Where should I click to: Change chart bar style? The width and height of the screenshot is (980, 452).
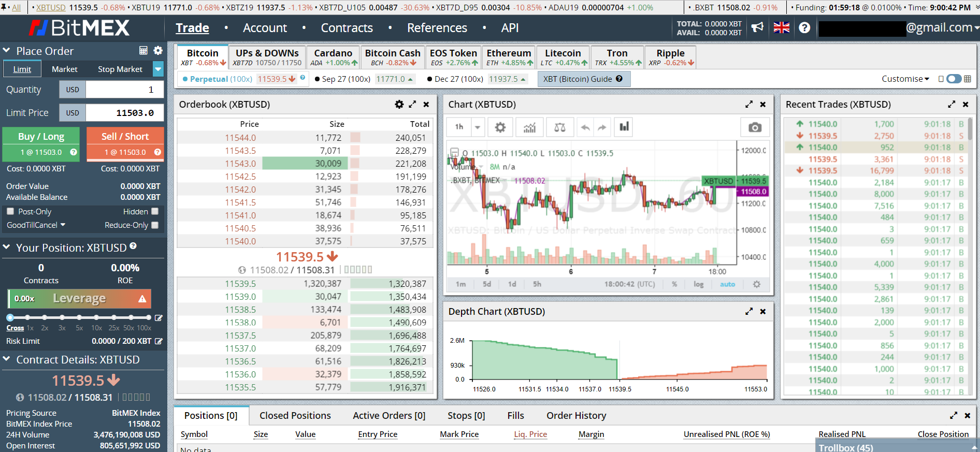[x=624, y=127]
